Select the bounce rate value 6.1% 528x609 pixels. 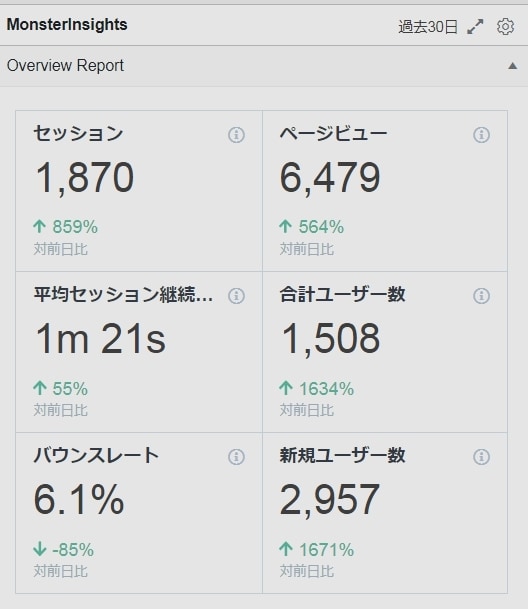click(x=79, y=500)
